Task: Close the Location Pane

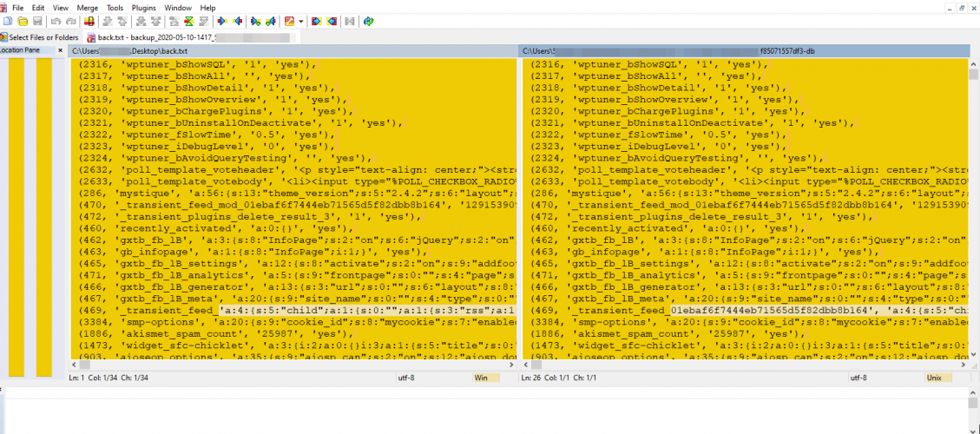Action: [61, 50]
